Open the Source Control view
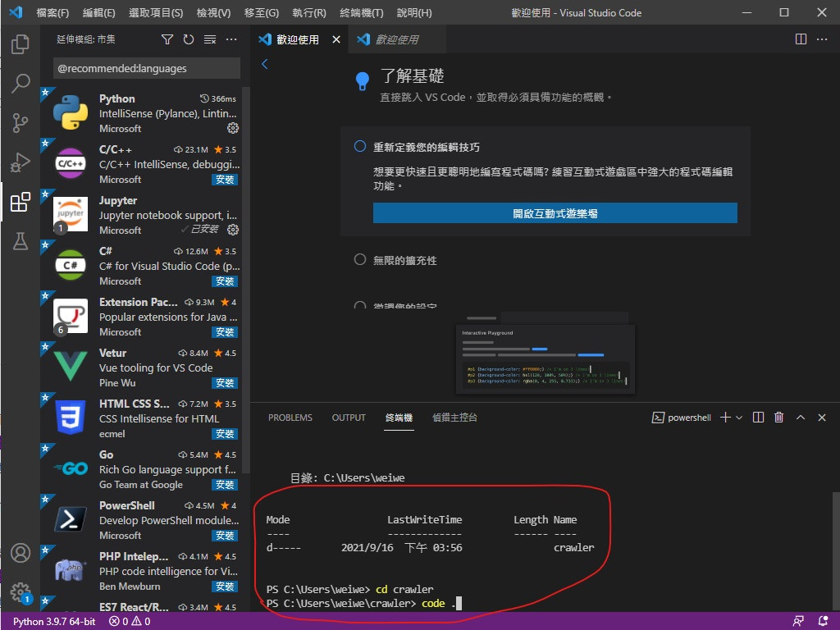 tap(21, 123)
